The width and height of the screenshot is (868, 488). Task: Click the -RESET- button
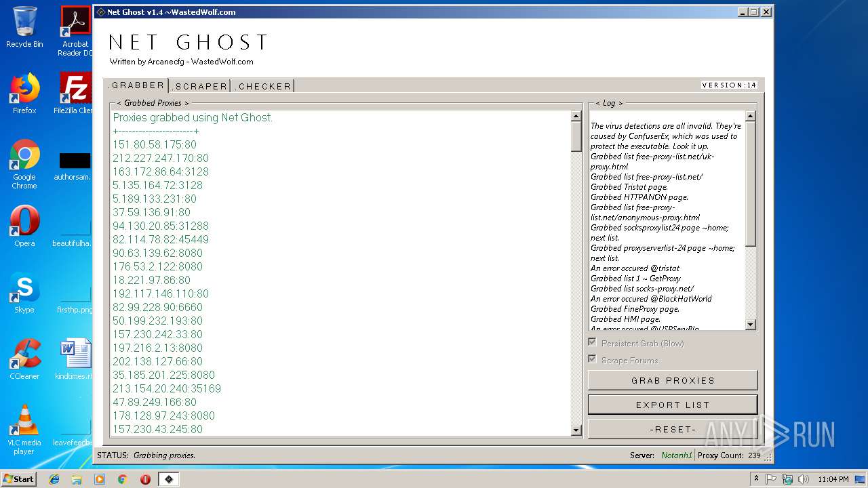click(x=673, y=429)
